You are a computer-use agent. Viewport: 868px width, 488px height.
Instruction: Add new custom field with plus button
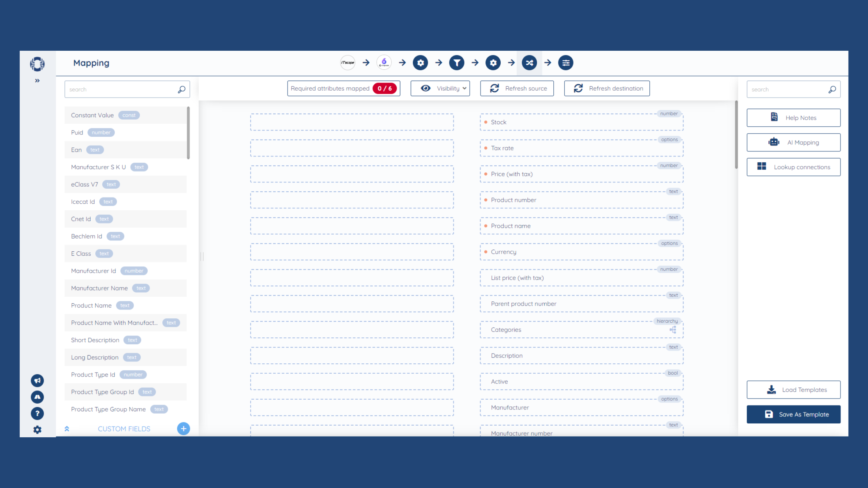tap(184, 428)
